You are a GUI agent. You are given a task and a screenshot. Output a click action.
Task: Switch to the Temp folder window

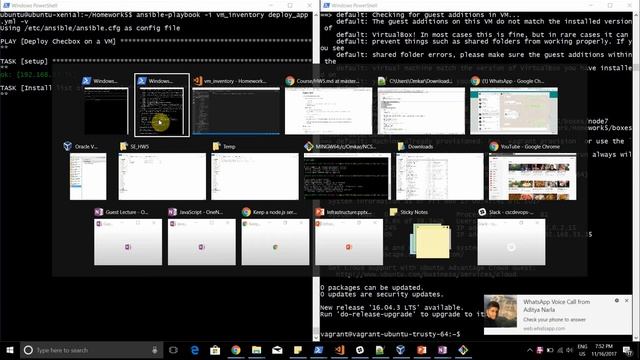tap(255, 171)
